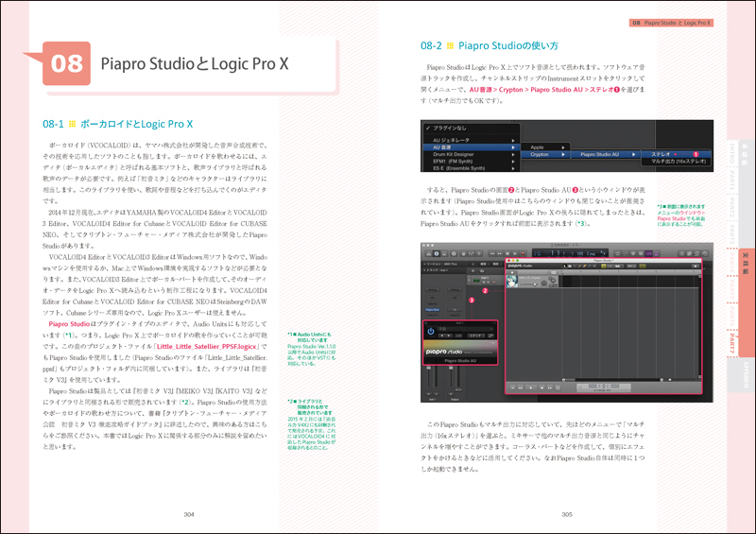Adjust the Miku track volume slider
The width and height of the screenshot is (756, 534).
point(529,284)
